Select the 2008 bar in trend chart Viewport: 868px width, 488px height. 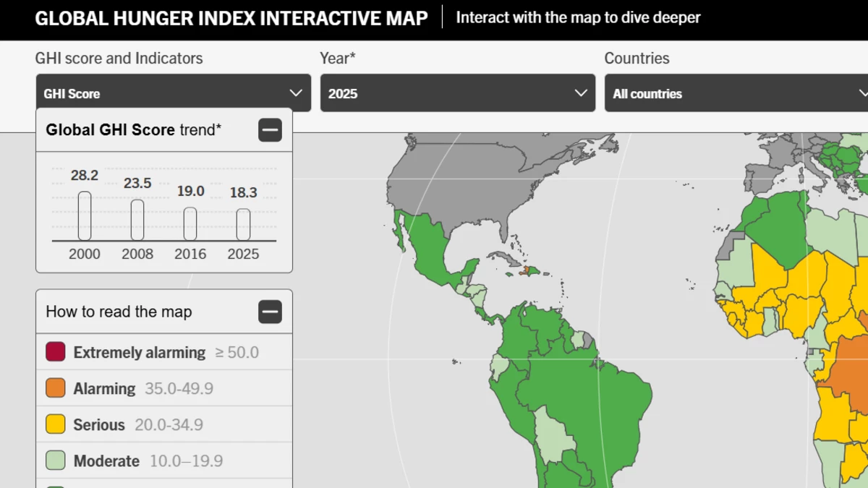[137, 220]
